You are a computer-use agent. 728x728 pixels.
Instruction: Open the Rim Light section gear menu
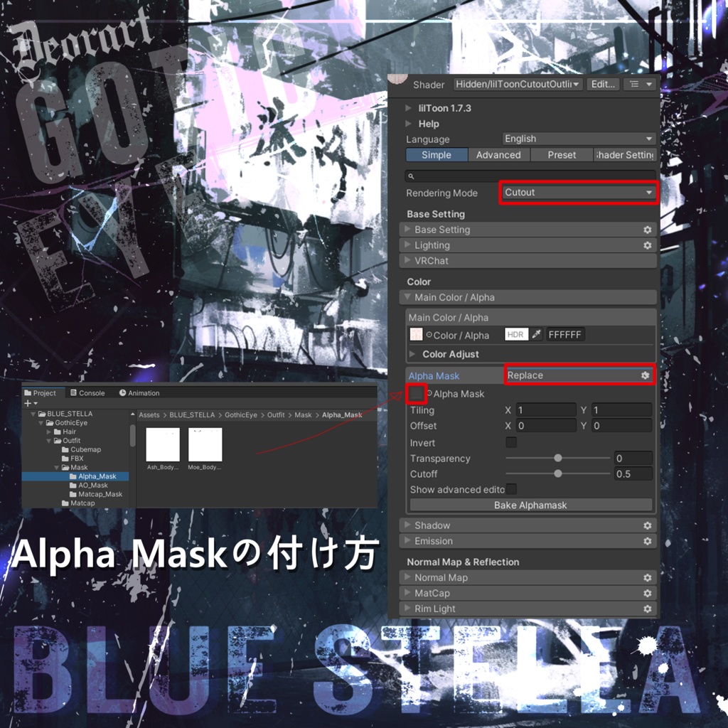click(647, 609)
